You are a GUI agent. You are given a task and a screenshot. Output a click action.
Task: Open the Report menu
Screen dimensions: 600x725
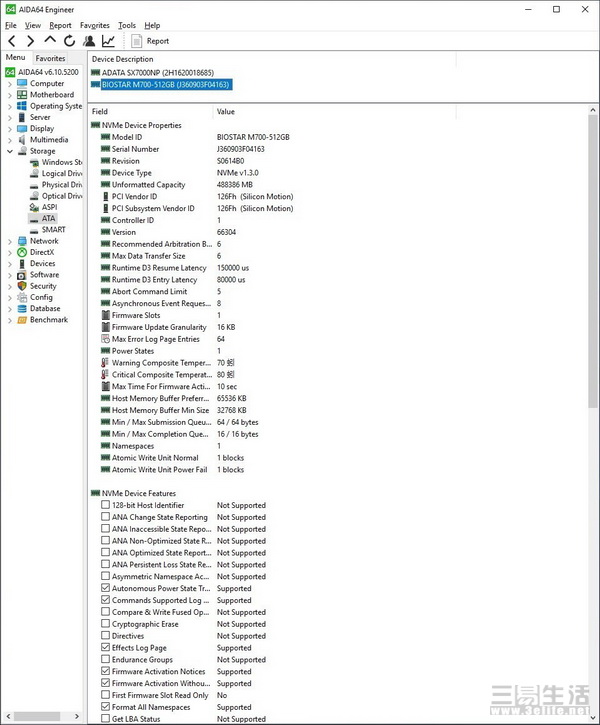pos(61,25)
